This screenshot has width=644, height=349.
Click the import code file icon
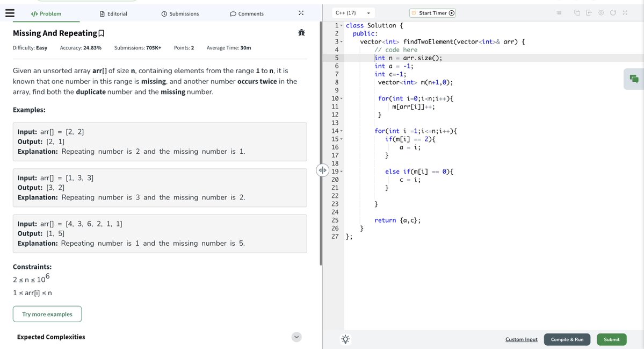[589, 13]
